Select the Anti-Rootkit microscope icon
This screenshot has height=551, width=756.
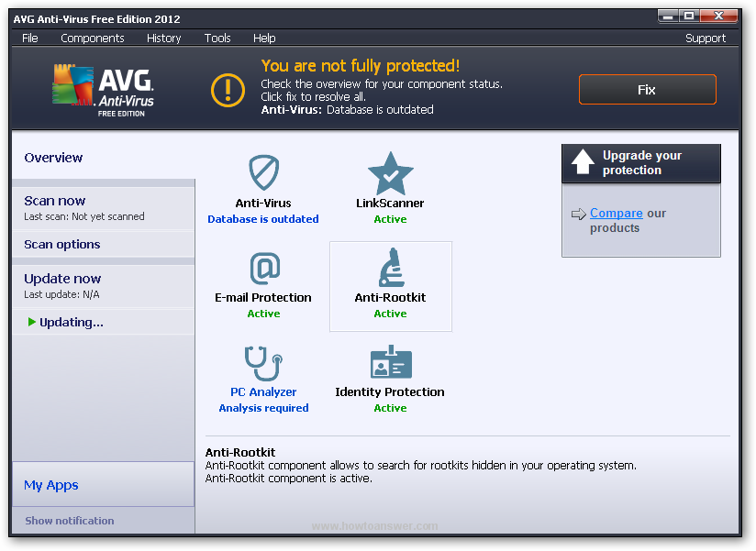pos(391,268)
